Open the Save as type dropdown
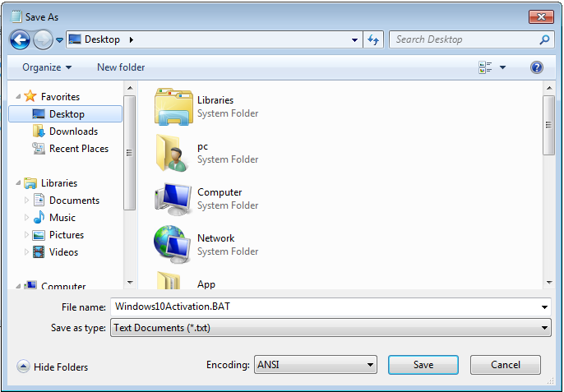The height and width of the screenshot is (392, 564). (331, 328)
